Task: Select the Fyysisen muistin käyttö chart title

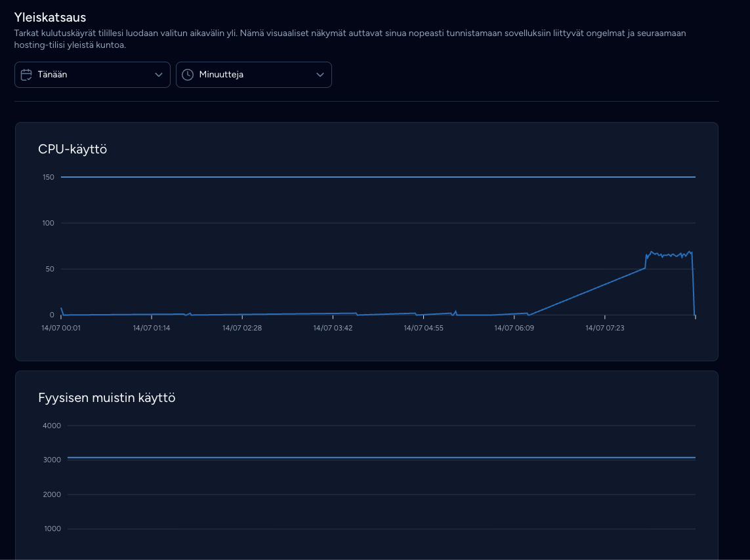Action: tap(107, 397)
